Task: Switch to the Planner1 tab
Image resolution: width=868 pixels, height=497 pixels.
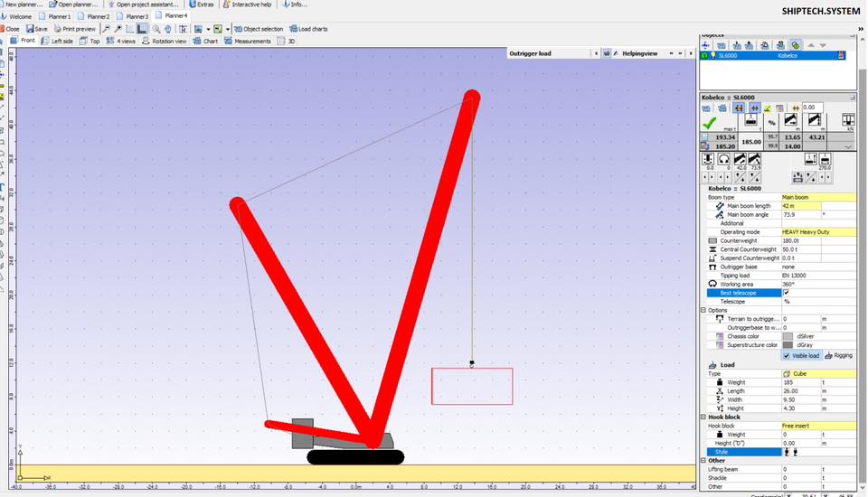Action: pyautogui.click(x=55, y=16)
